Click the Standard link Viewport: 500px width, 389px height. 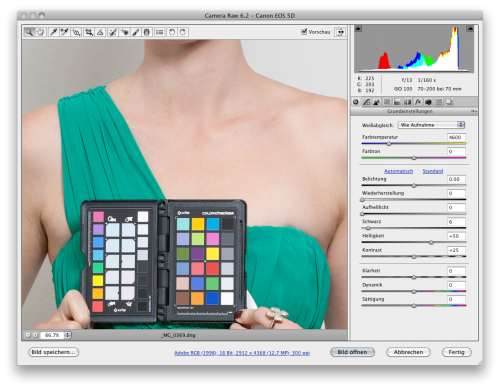pyautogui.click(x=433, y=171)
